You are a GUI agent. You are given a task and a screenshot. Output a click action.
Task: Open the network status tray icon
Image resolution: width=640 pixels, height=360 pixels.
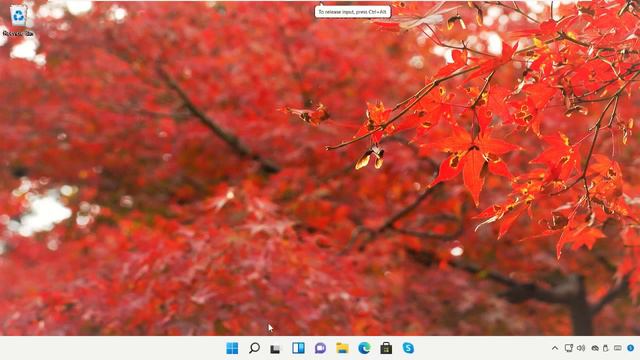569,348
